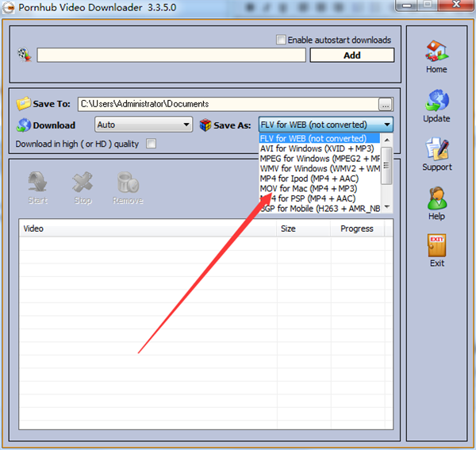
Task: Click the video URL film icon
Action: click(x=25, y=55)
